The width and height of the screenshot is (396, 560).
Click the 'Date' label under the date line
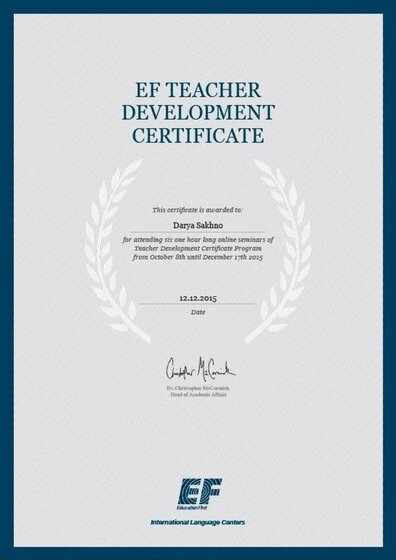click(198, 312)
